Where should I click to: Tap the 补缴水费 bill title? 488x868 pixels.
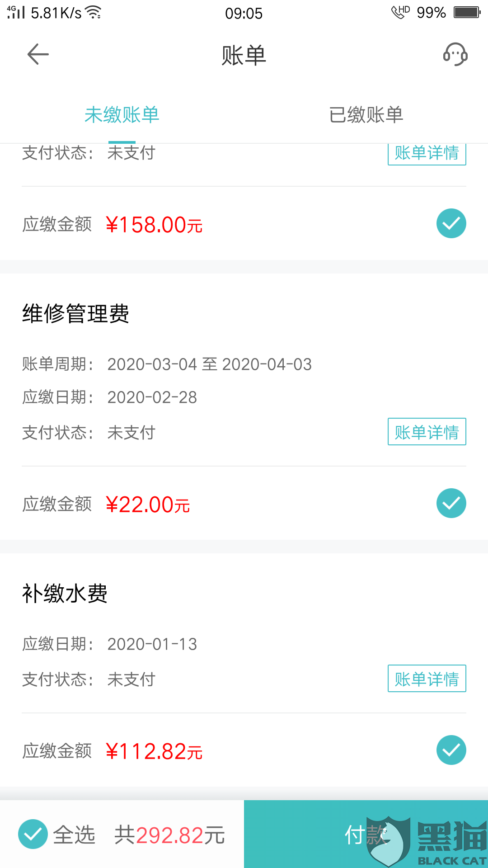click(65, 594)
